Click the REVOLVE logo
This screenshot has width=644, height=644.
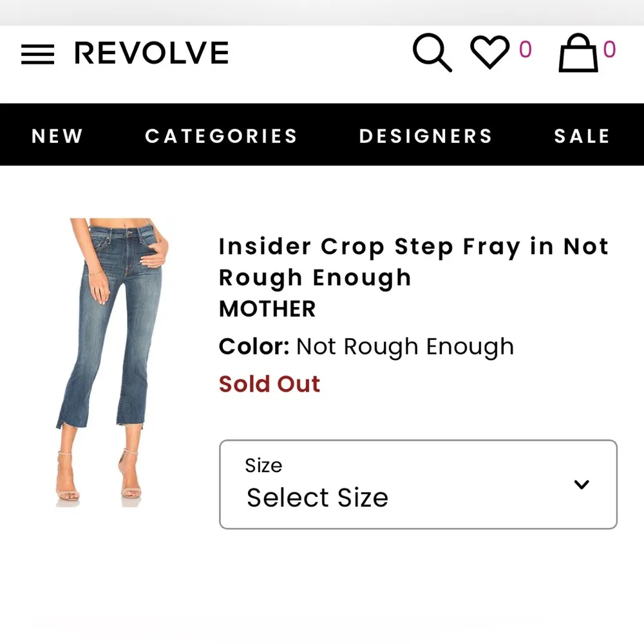(x=151, y=53)
